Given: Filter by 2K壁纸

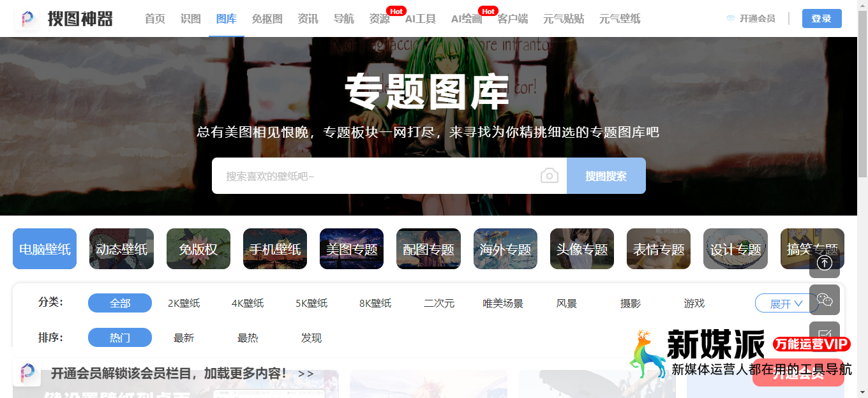Looking at the screenshot, I should point(184,303).
